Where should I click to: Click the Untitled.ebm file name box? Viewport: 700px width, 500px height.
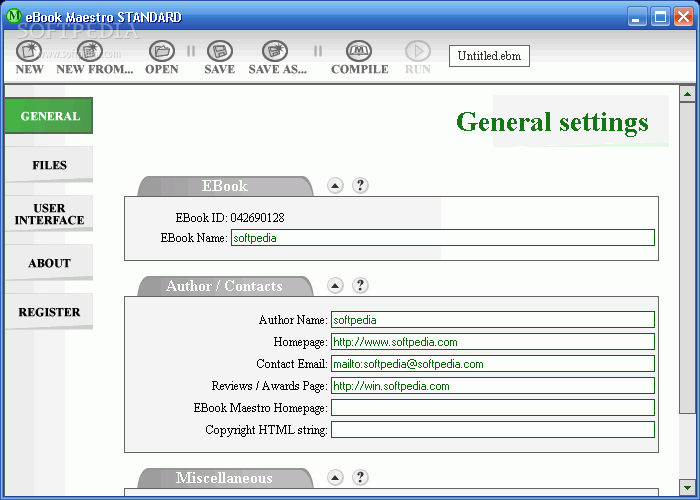489,56
